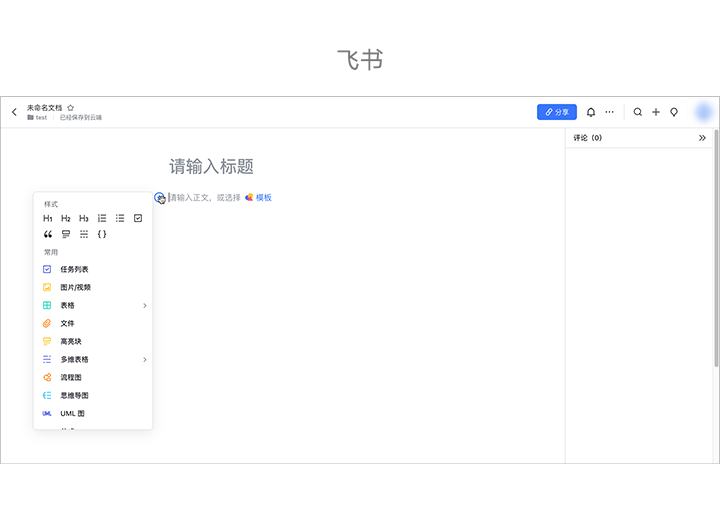720x512 pixels.
Task: Open the notifications bell
Action: [x=591, y=112]
